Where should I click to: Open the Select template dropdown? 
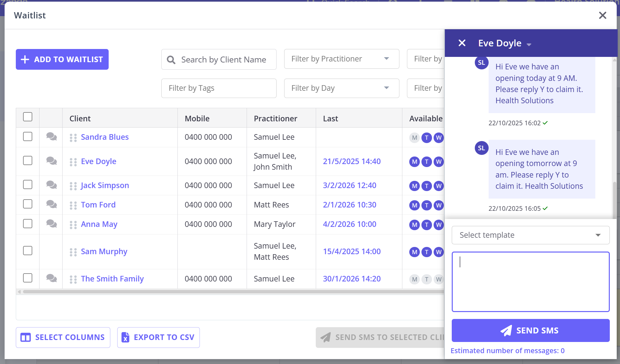click(530, 235)
